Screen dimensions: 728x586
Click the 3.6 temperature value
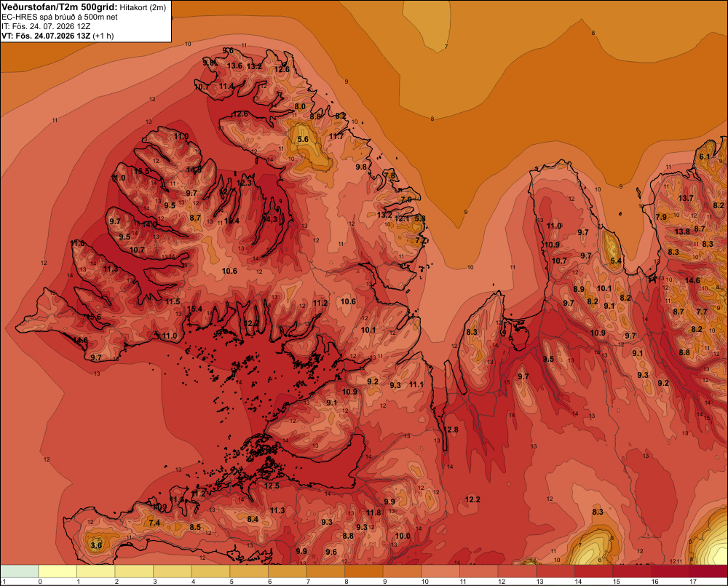point(96,545)
